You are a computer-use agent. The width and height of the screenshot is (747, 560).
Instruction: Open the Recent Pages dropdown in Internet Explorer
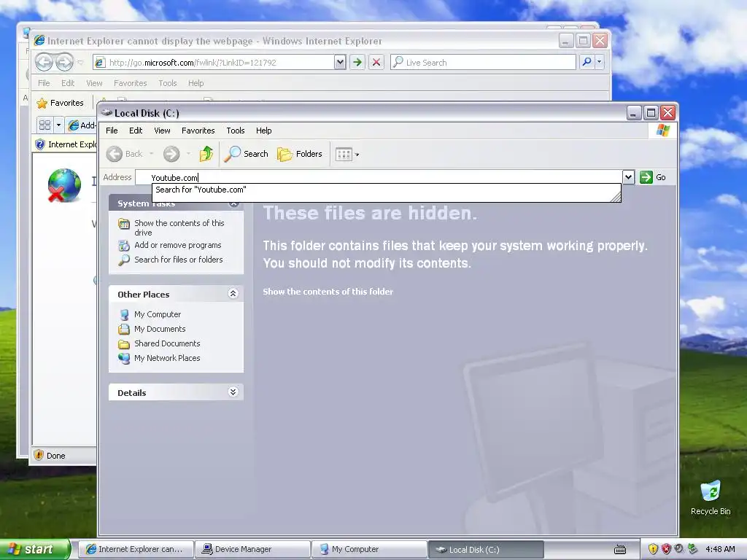tap(80, 63)
